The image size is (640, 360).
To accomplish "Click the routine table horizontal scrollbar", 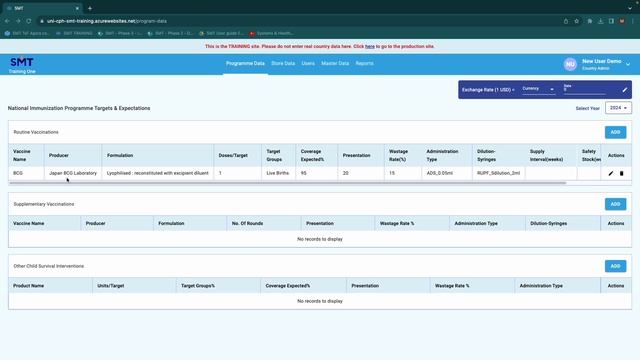I will coord(287,183).
